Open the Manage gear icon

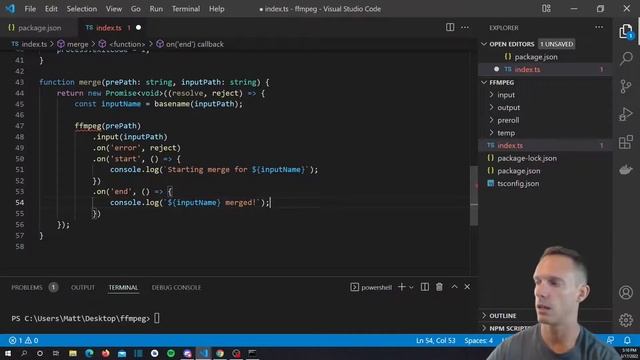click(626, 320)
